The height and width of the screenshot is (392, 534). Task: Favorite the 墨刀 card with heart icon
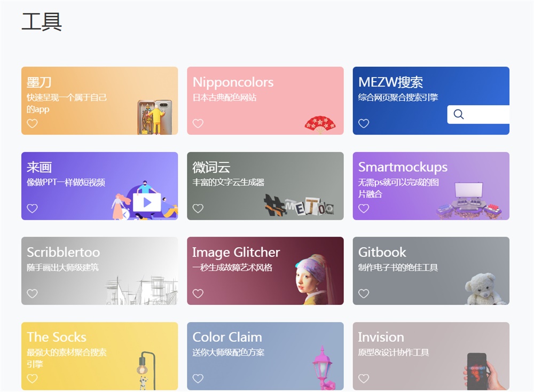click(33, 123)
